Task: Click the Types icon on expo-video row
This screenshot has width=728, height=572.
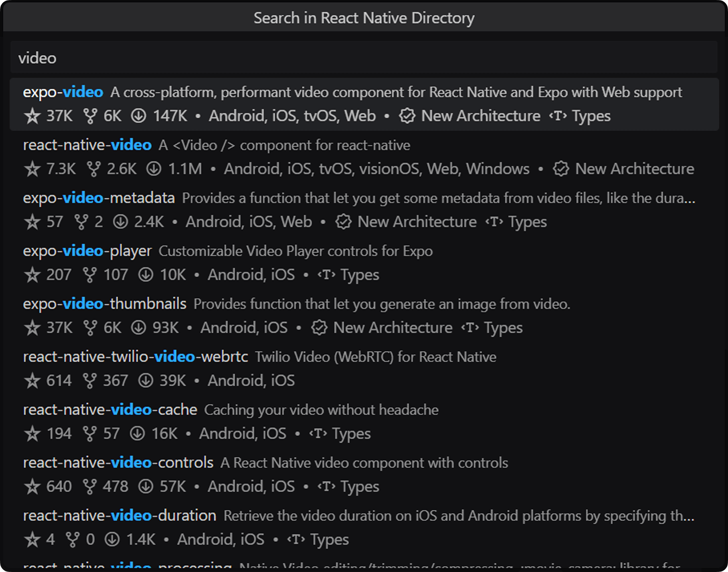Action: pyautogui.click(x=558, y=116)
